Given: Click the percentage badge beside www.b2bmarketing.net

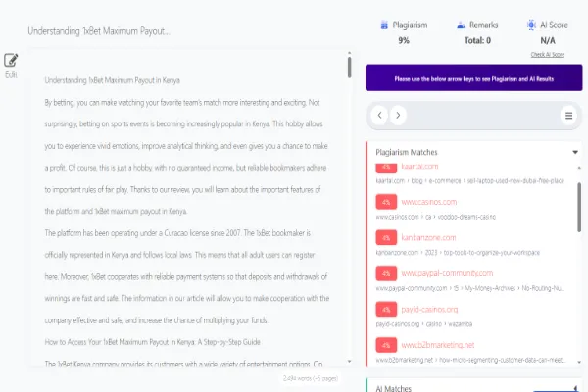Looking at the screenshot, I should [x=386, y=345].
